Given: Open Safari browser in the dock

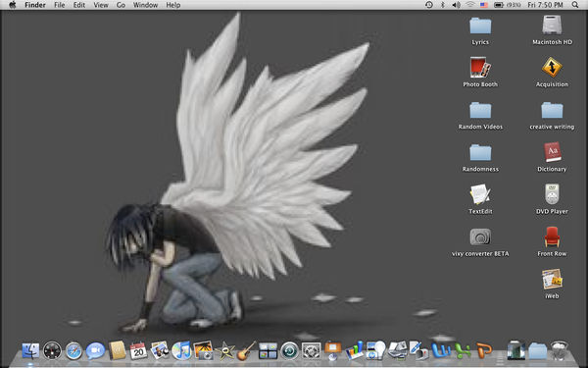Looking at the screenshot, I should click(x=73, y=351).
